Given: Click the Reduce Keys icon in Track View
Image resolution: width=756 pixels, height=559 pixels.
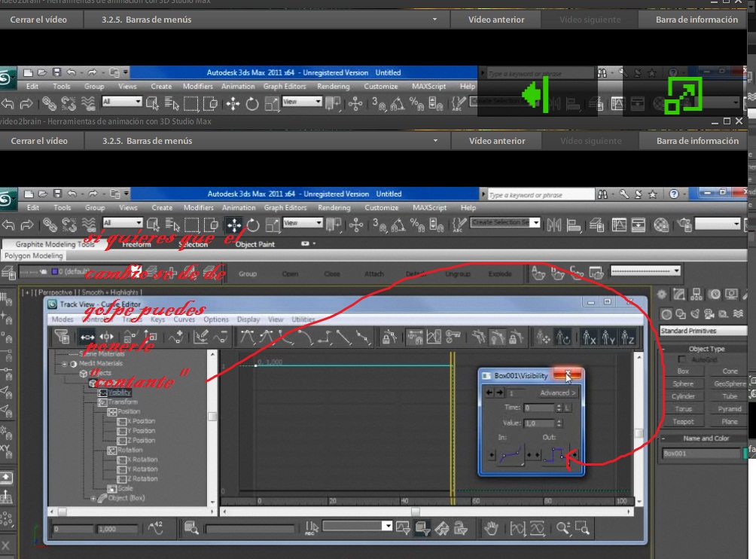Looking at the screenshot, I should coord(221,337).
